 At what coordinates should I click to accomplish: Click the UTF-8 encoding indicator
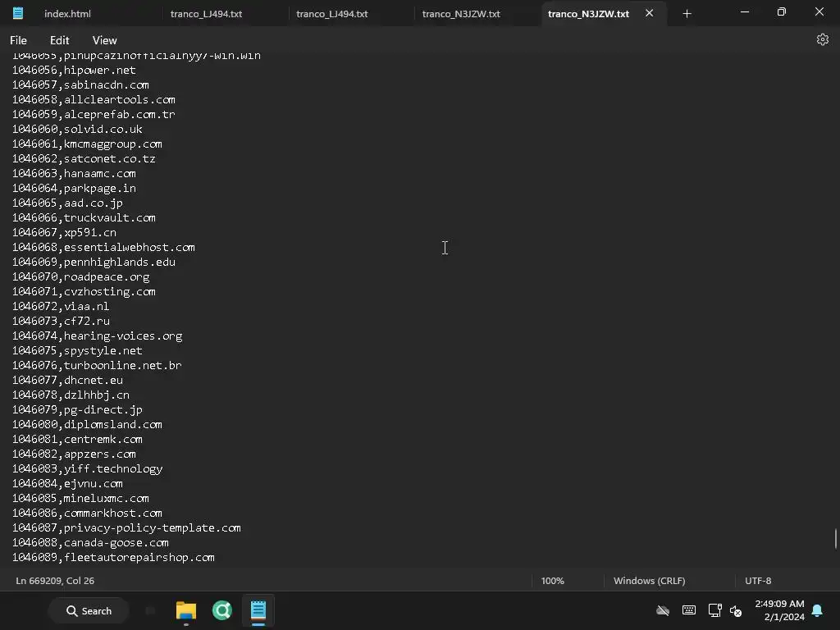[758, 581]
